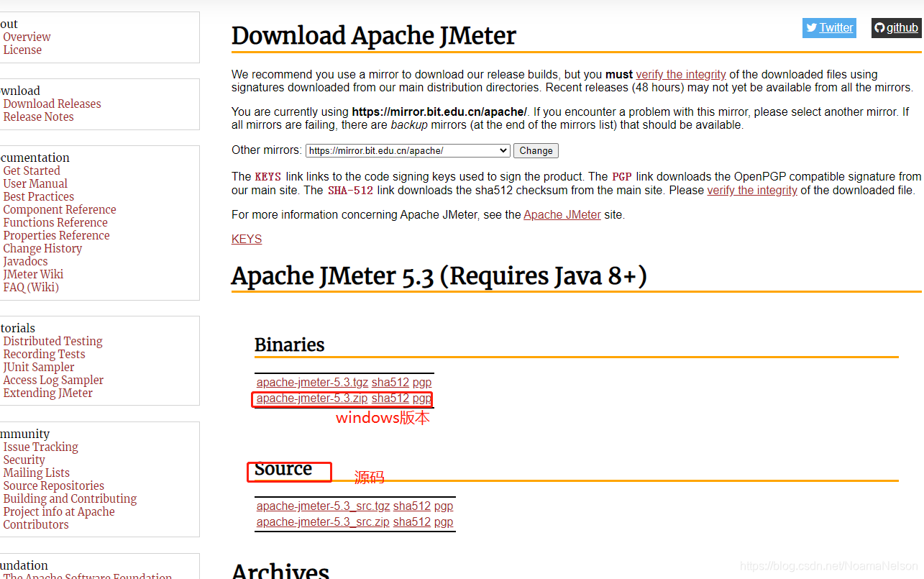Open FAQ (Wiki) in sidebar
Image resolution: width=924 pixels, height=579 pixels.
pyautogui.click(x=31, y=287)
